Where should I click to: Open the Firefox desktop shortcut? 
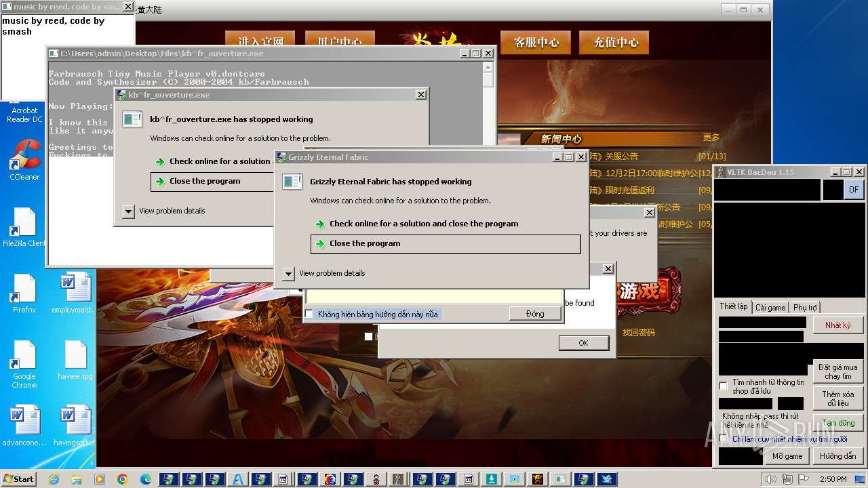[24, 294]
